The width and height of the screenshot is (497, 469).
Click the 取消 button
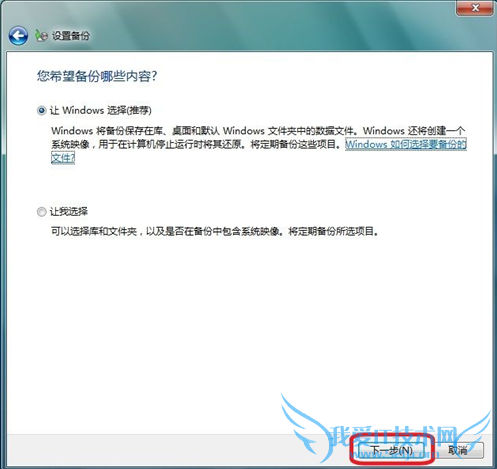(x=457, y=451)
